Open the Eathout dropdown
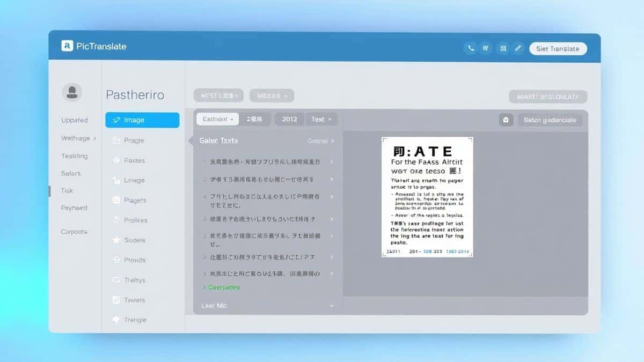 (x=218, y=119)
